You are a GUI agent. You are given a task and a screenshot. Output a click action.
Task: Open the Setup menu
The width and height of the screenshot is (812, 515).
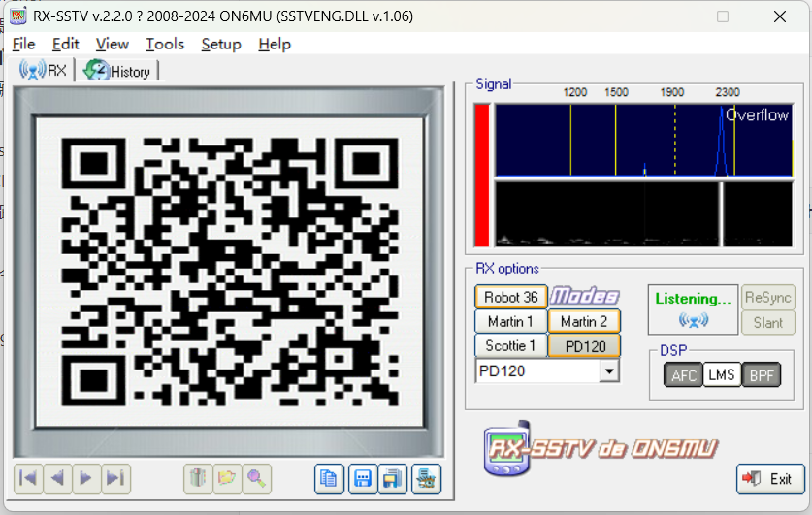coord(221,44)
